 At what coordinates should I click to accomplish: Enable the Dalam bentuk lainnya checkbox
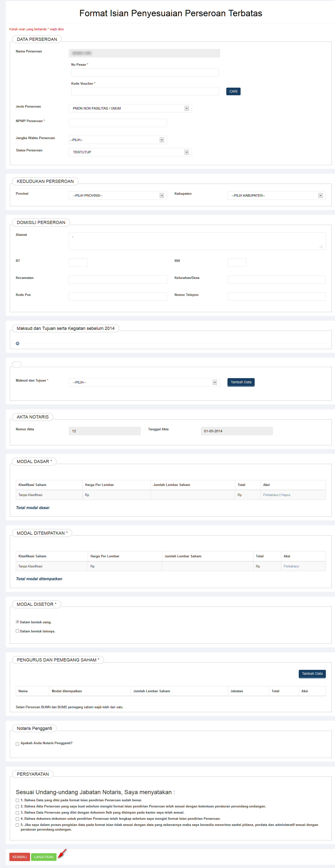pos(18,631)
